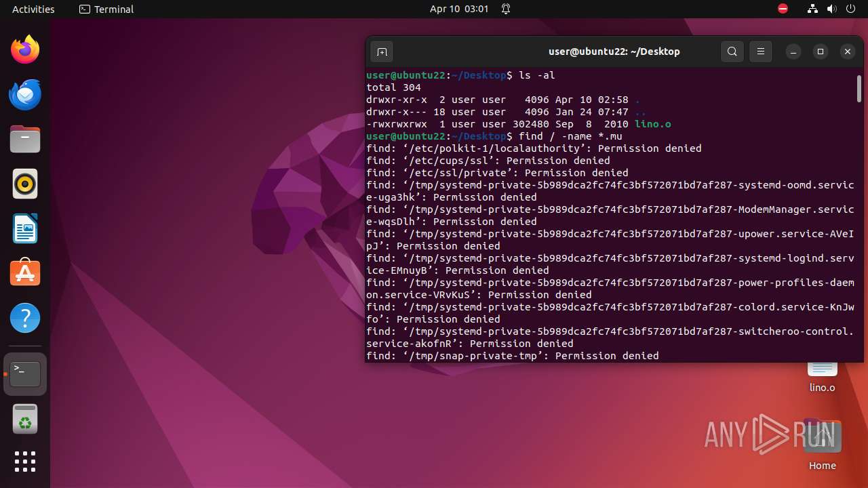Open the Files manager in the dock
The image size is (868, 488).
[25, 139]
